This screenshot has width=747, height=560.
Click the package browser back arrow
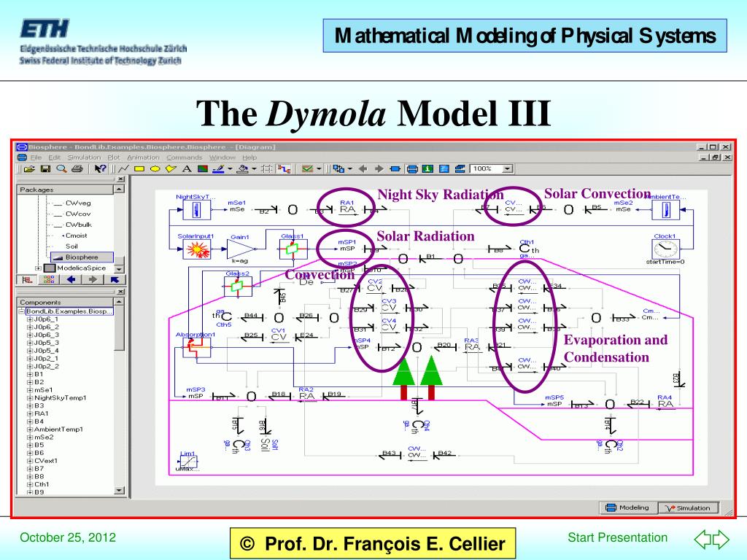click(71, 280)
